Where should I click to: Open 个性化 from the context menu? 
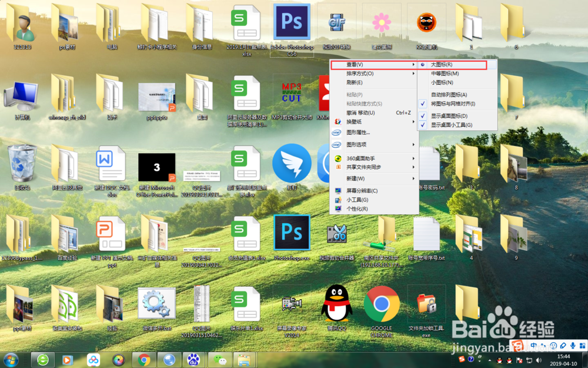[x=374, y=209]
